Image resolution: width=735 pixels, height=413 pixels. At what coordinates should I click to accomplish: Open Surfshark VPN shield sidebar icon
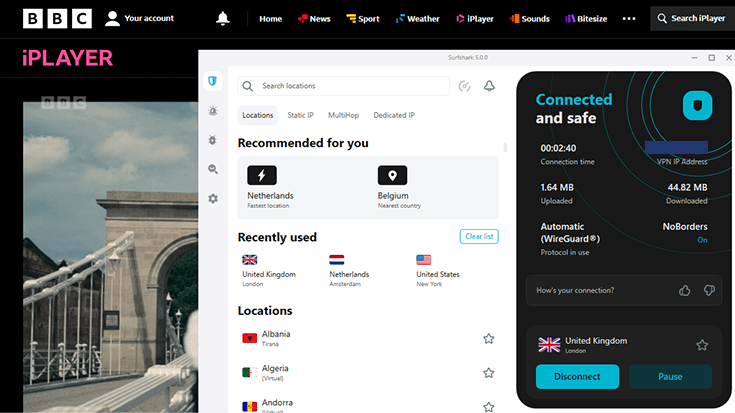point(213,81)
